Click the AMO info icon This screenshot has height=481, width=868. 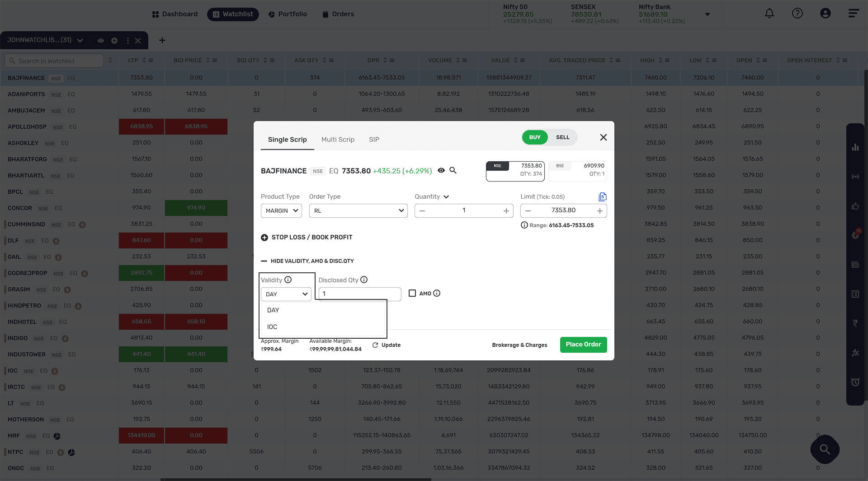pyautogui.click(x=437, y=293)
